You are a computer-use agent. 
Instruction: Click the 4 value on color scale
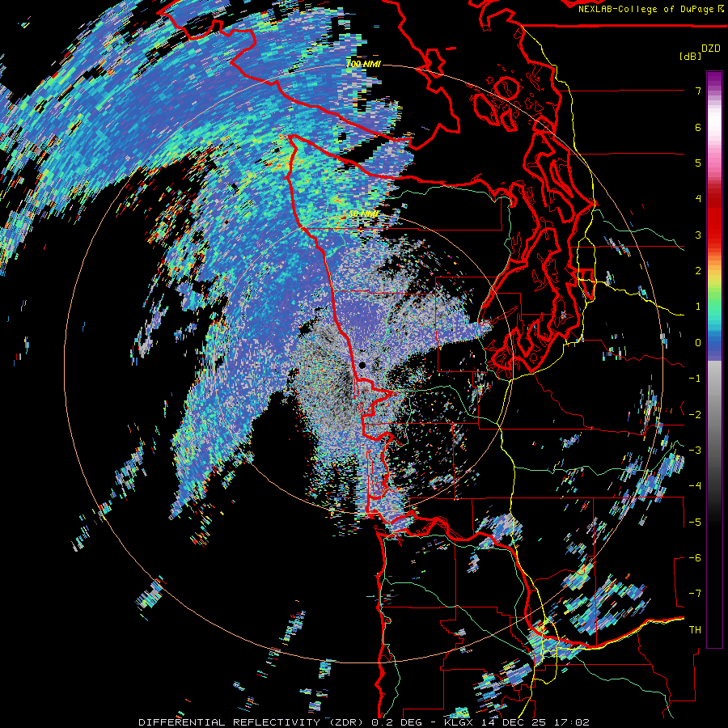click(698, 199)
